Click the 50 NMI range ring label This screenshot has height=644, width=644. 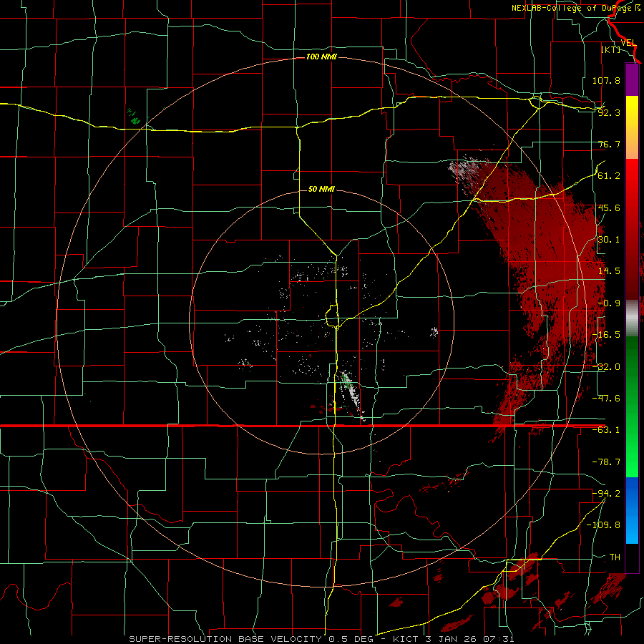click(x=321, y=189)
